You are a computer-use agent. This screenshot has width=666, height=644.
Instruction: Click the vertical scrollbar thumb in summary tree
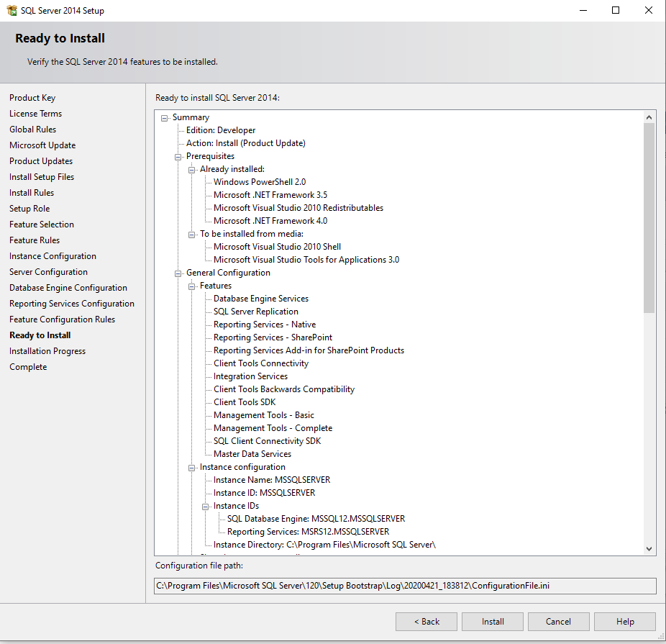[649, 218]
